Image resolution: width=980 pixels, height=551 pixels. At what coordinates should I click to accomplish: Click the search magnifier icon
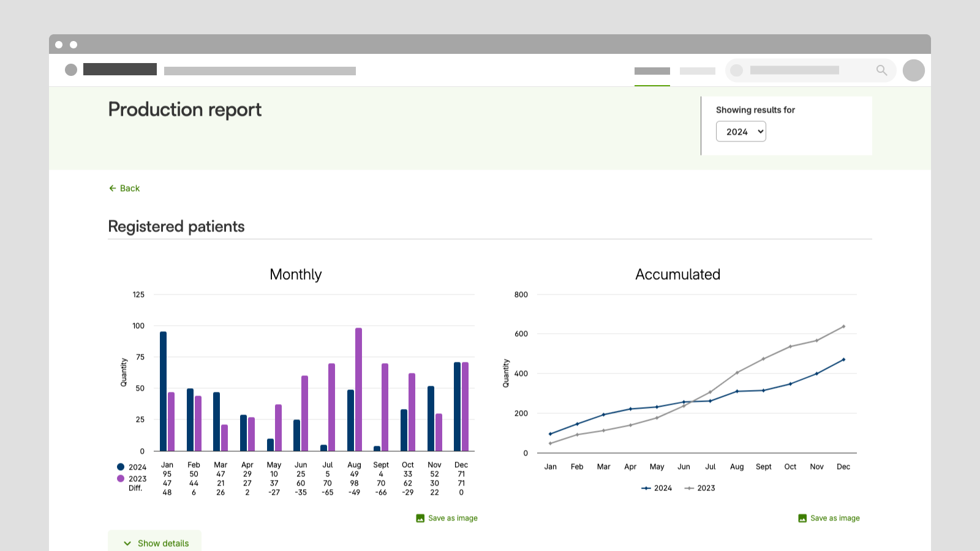(881, 70)
